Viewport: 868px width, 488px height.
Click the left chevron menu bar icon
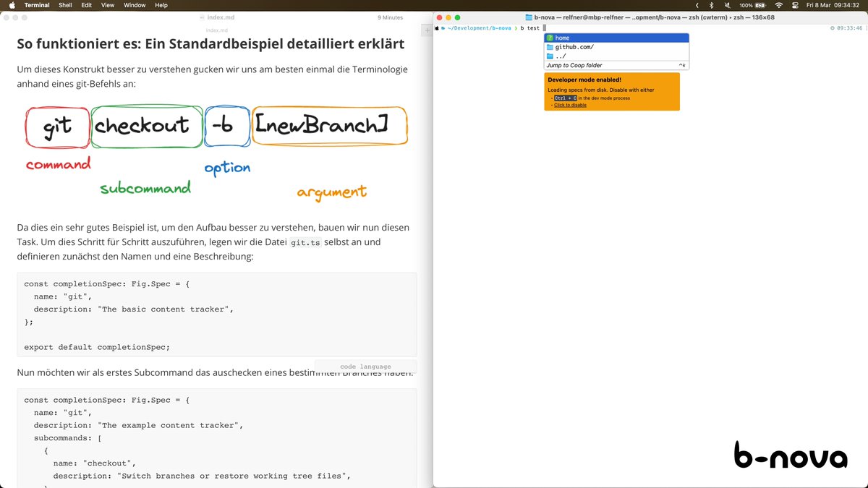tap(696, 5)
